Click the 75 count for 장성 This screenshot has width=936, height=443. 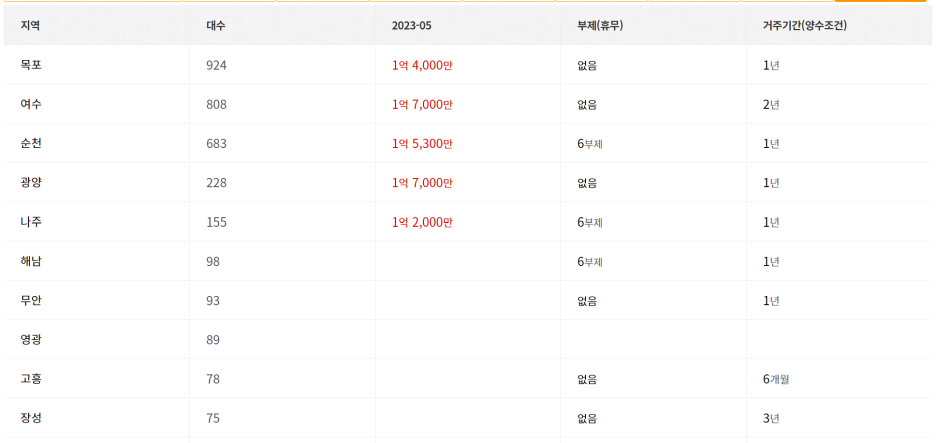click(x=213, y=419)
